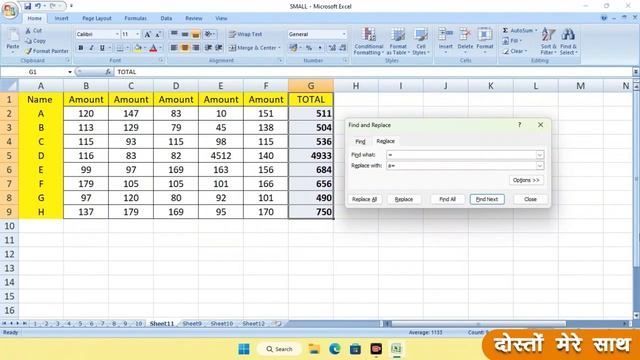Image resolution: width=640 pixels, height=360 pixels.
Task: Click the Find what input field
Action: coord(461,155)
